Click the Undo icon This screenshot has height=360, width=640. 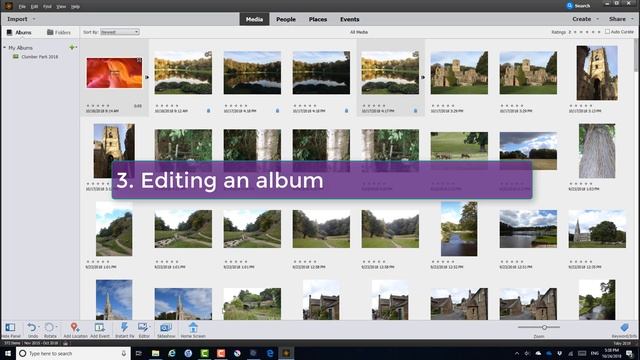pyautogui.click(x=32, y=327)
